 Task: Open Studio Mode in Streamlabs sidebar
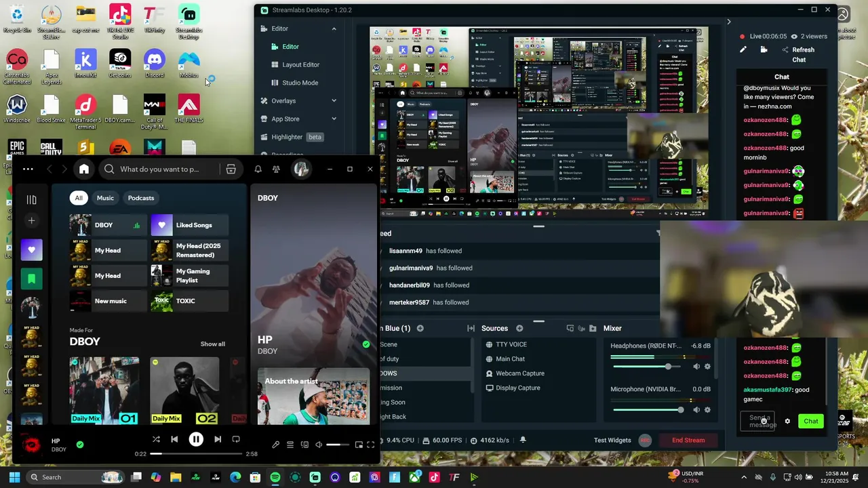[x=300, y=83]
